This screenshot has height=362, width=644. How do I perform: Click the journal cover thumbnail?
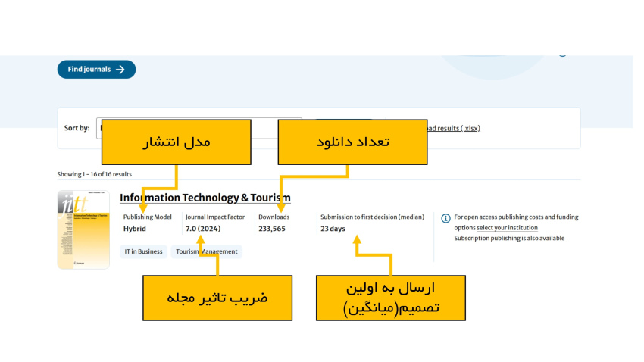tap(83, 229)
